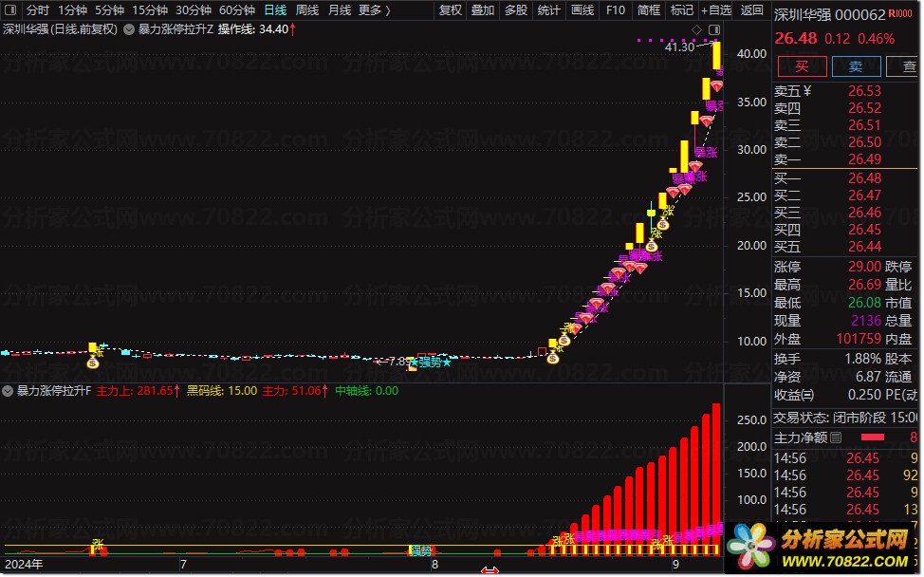Click the 叠加 overlay toolbar button
Viewport: 924px width, 577px height.
483,10
